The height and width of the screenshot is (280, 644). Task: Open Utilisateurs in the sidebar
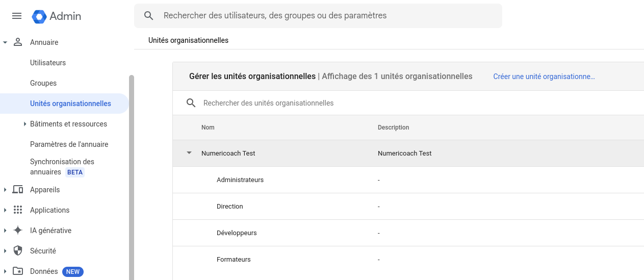click(x=48, y=63)
